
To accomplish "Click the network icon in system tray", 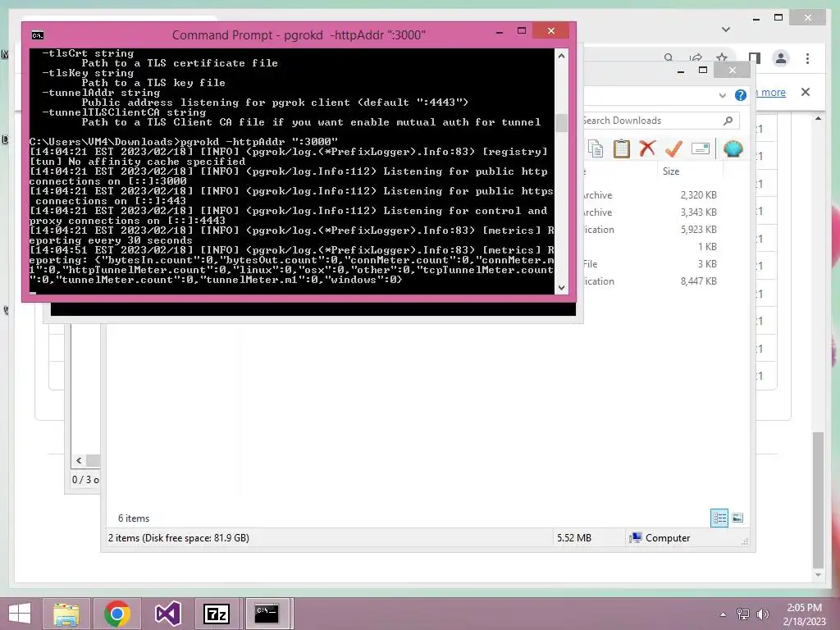I will 743,614.
